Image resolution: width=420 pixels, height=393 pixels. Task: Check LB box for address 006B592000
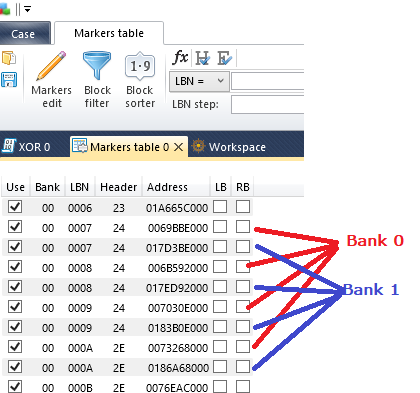(x=220, y=267)
